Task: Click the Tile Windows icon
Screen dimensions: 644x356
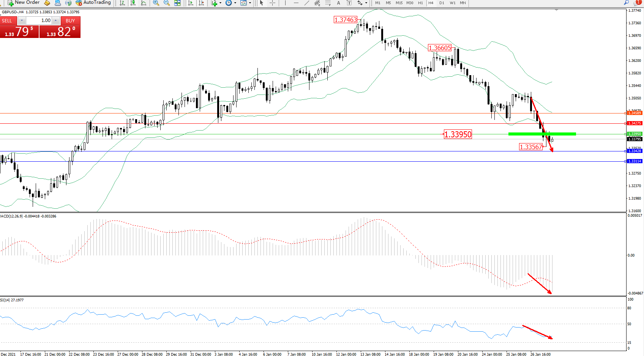Action: (177, 3)
